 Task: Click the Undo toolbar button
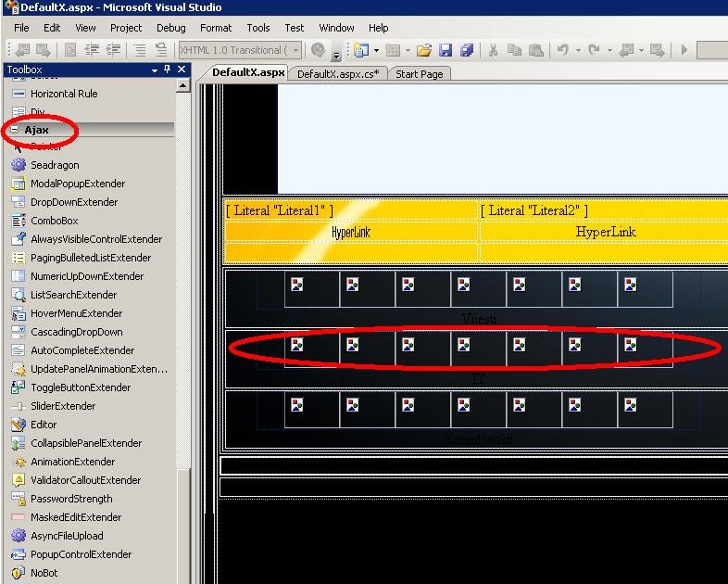563,50
